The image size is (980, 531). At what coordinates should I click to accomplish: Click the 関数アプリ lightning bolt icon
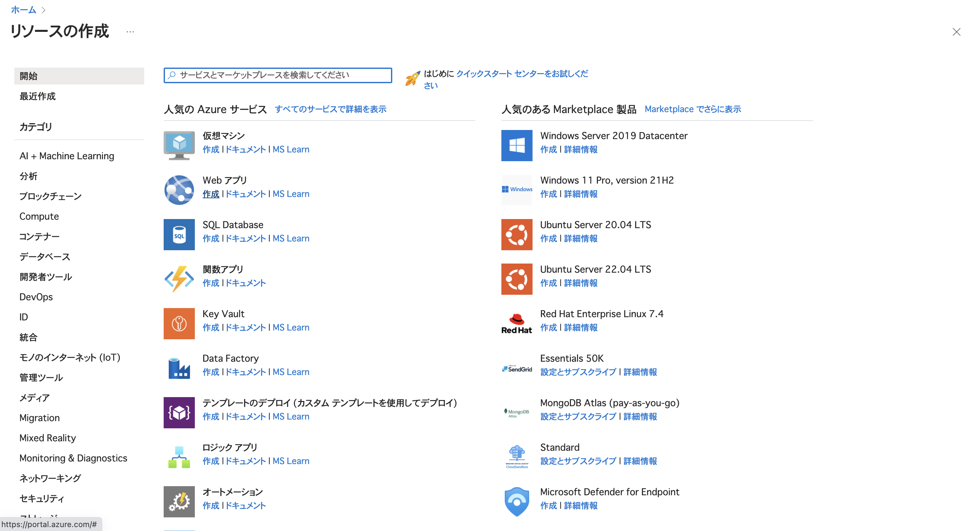click(x=179, y=278)
